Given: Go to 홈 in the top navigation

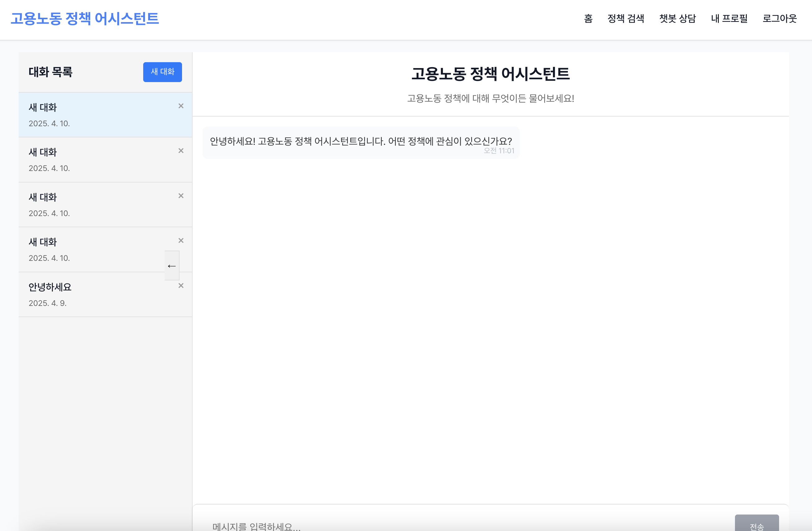Looking at the screenshot, I should (x=588, y=18).
